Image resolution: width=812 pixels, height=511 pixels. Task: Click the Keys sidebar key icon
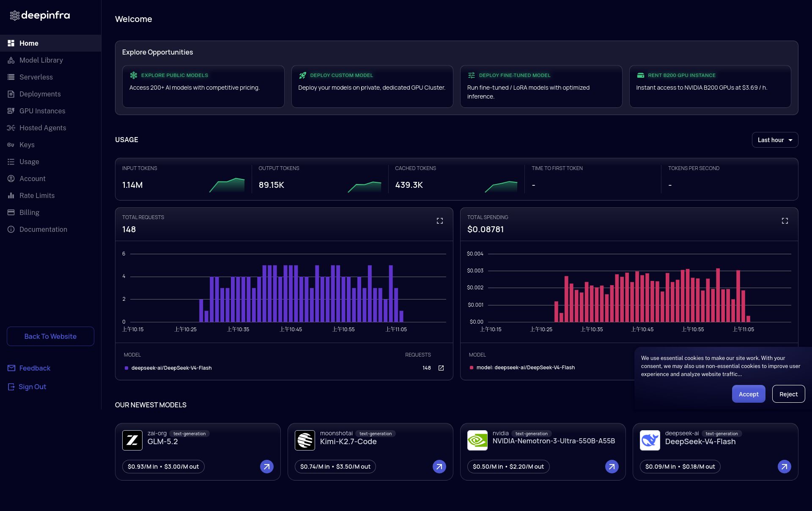click(x=11, y=145)
